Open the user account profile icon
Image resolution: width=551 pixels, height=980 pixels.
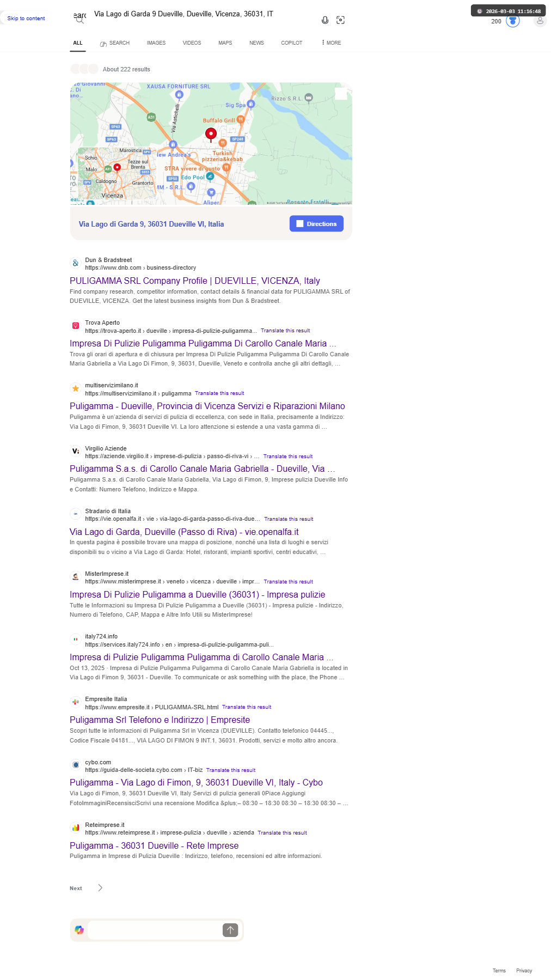540,21
